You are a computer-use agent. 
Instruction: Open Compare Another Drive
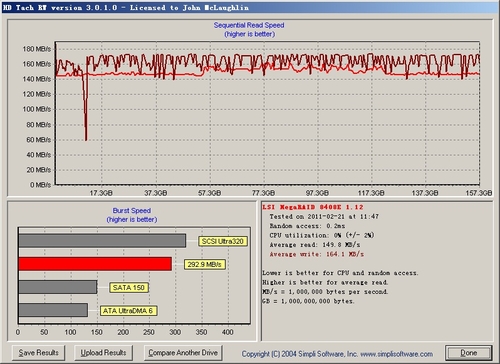pyautogui.click(x=183, y=353)
